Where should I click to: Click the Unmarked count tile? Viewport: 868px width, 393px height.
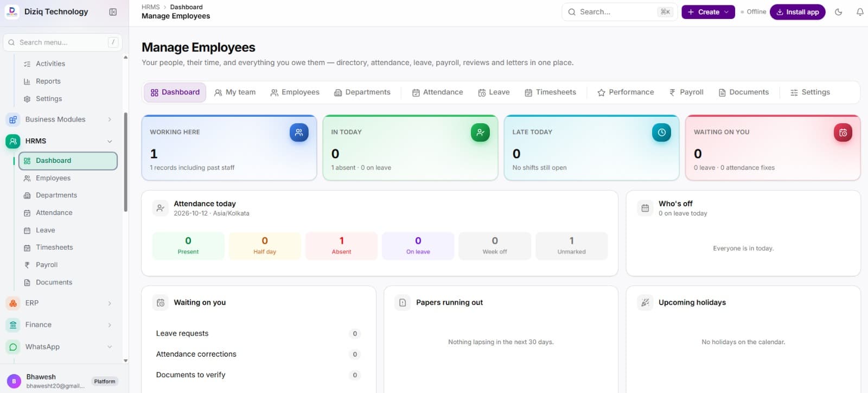coord(571,246)
